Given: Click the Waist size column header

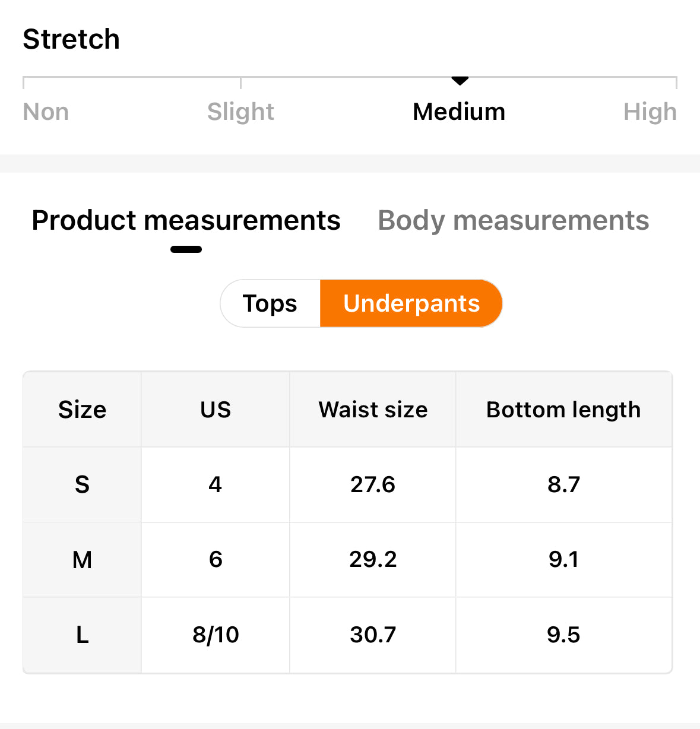Looking at the screenshot, I should [x=373, y=410].
